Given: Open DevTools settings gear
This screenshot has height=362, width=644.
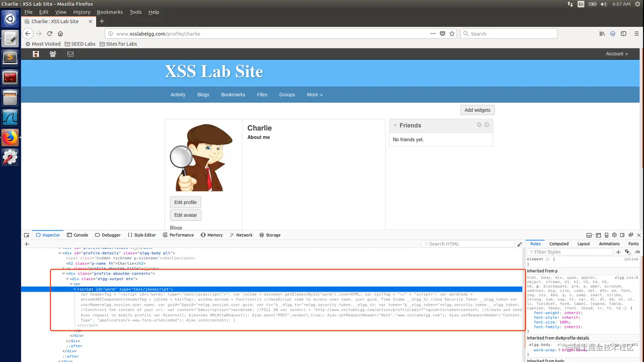Looking at the screenshot, I should [614, 235].
